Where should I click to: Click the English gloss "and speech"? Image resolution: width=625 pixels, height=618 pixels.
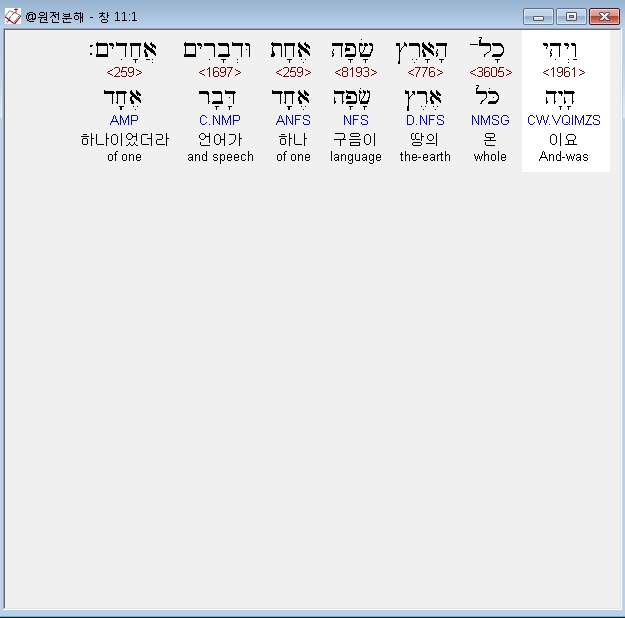pos(220,157)
